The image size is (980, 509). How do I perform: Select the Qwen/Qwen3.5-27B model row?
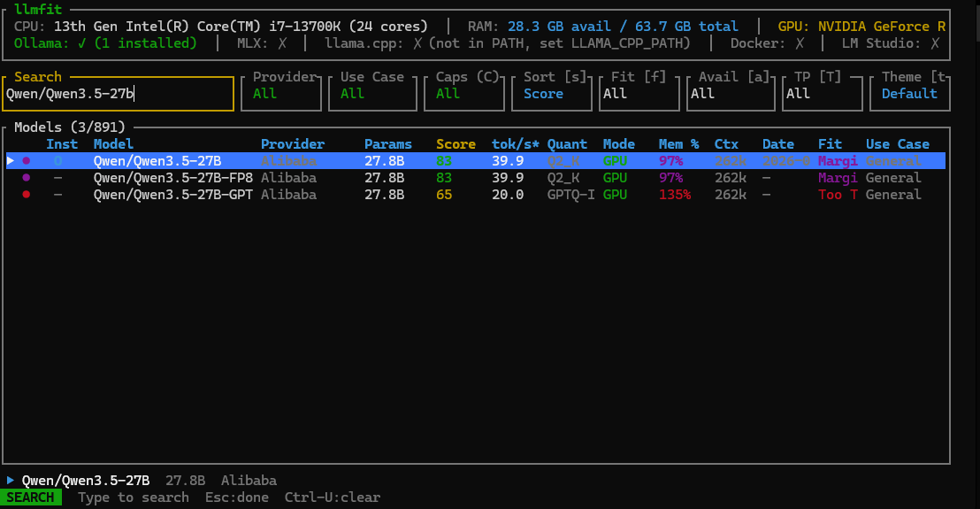coord(476,161)
